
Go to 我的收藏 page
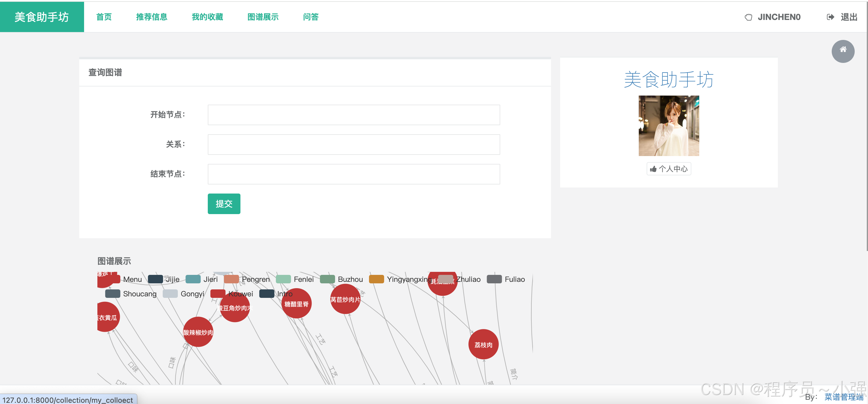(207, 17)
